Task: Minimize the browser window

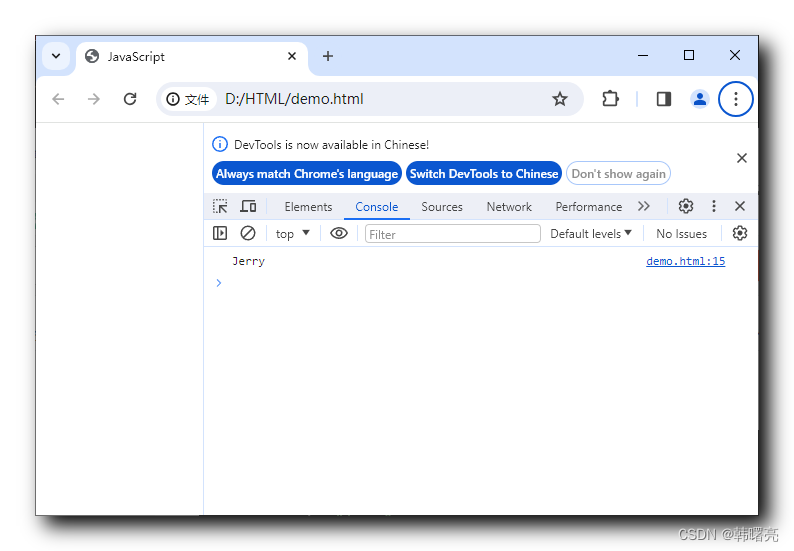Action: [643, 55]
